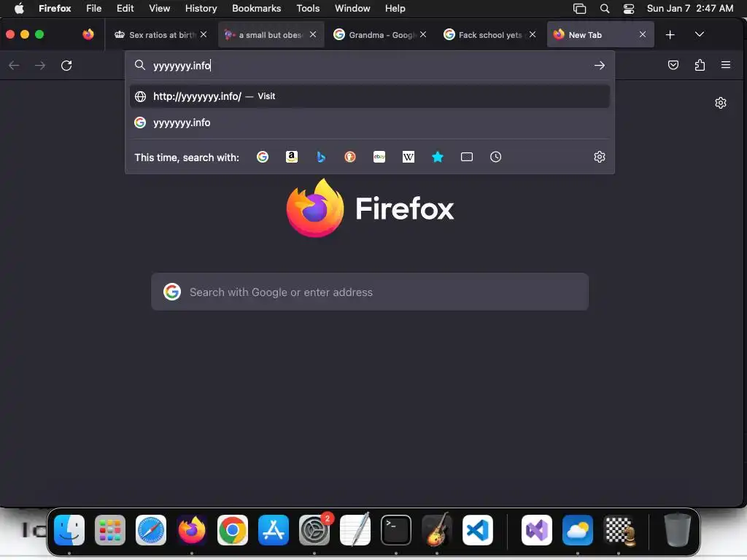This screenshot has height=560, width=747.
Task: Open Visual Studio Code from the Dock
Action: (477, 529)
